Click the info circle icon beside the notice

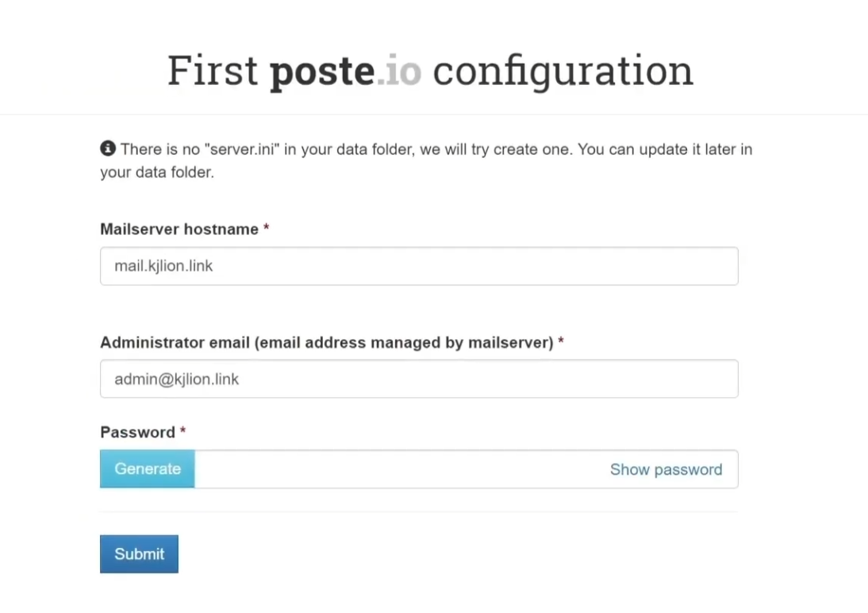[x=108, y=148]
